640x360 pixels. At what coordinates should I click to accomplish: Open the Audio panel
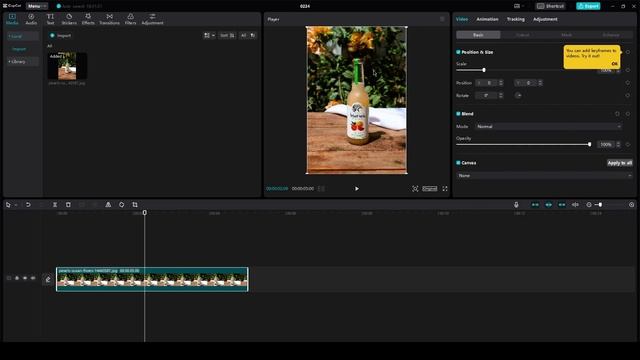click(x=31, y=19)
